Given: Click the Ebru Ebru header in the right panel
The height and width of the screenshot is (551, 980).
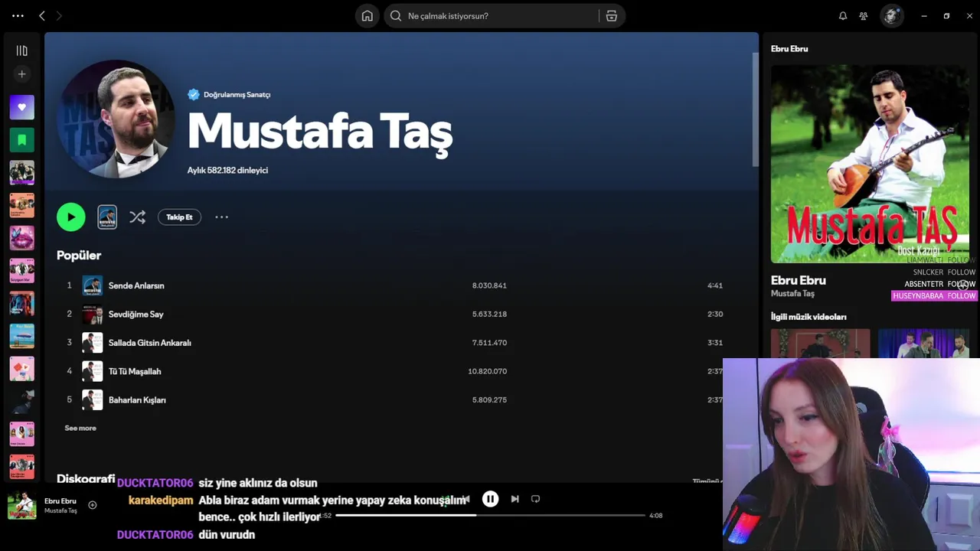Looking at the screenshot, I should tap(789, 48).
